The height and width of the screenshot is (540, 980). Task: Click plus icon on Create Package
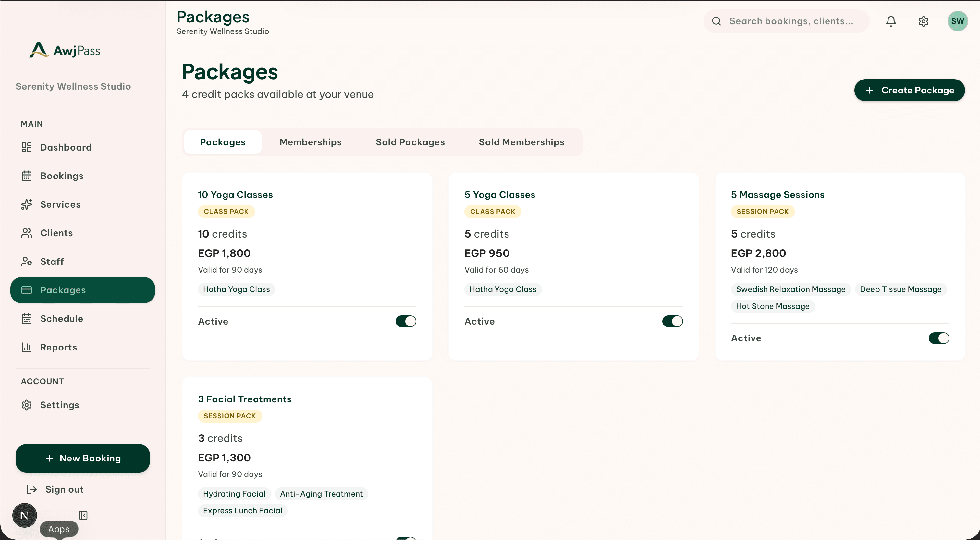[x=869, y=90]
